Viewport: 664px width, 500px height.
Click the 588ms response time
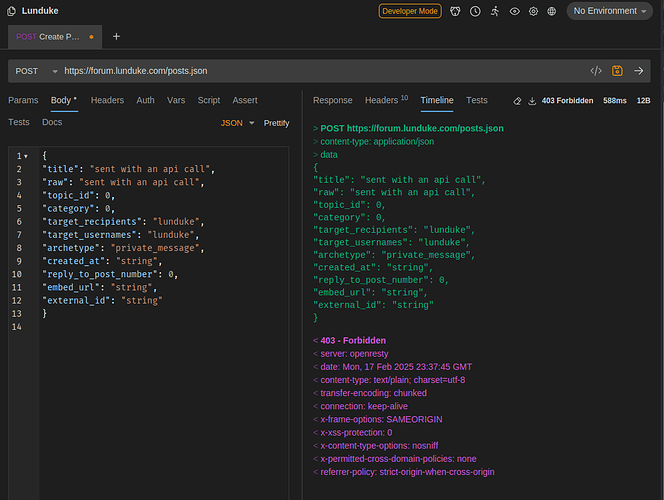[614, 101]
